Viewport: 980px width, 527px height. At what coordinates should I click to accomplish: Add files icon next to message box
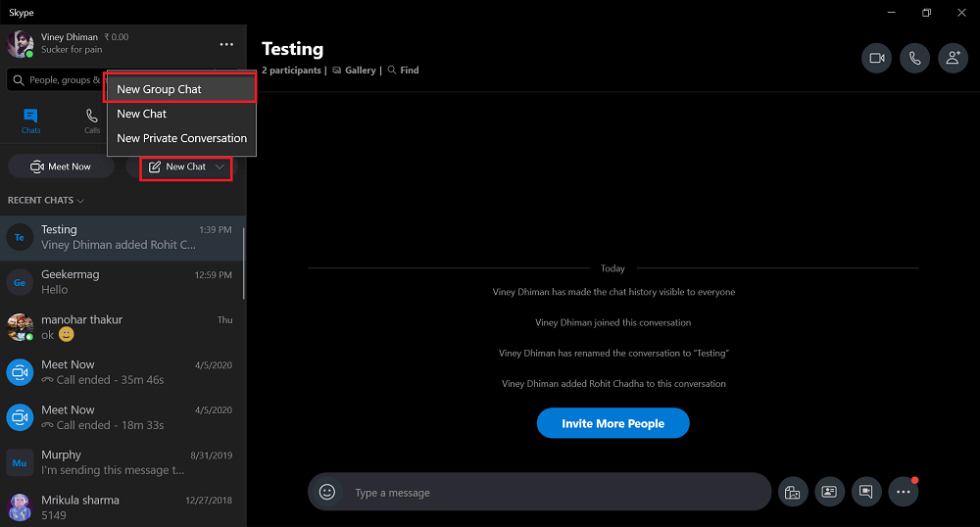(x=793, y=492)
